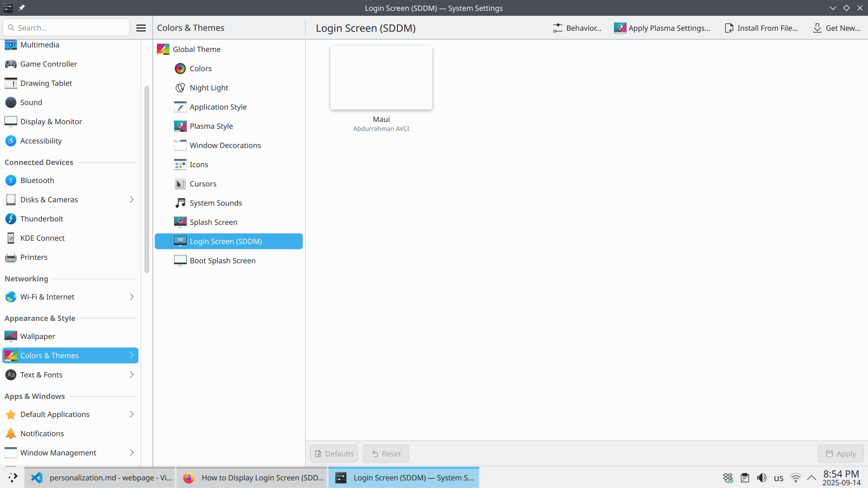The height and width of the screenshot is (488, 868).
Task: Select the Maui theme thumbnail
Action: coord(381,78)
